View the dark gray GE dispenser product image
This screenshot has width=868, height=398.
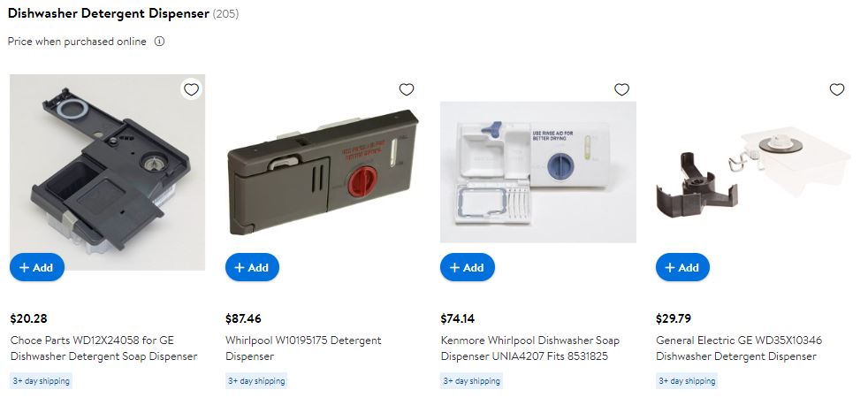[x=107, y=172]
